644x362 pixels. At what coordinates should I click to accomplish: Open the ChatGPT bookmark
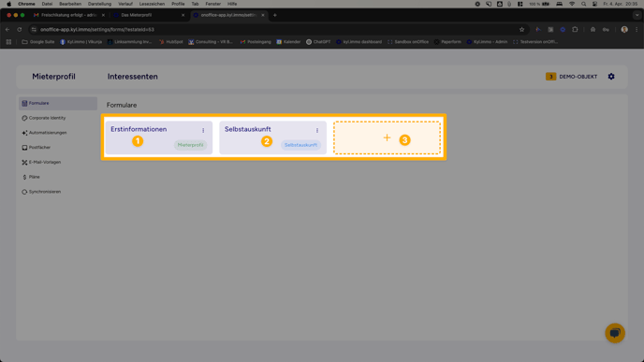pos(318,42)
